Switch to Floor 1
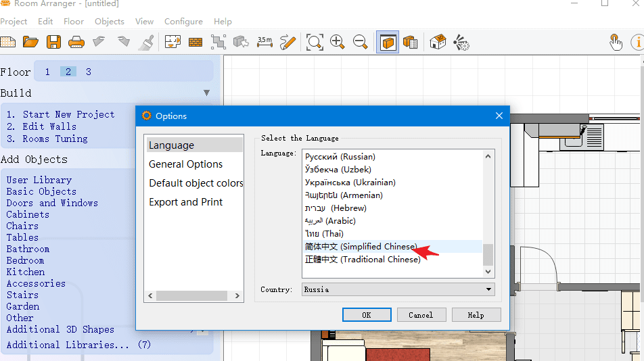 pyautogui.click(x=47, y=72)
